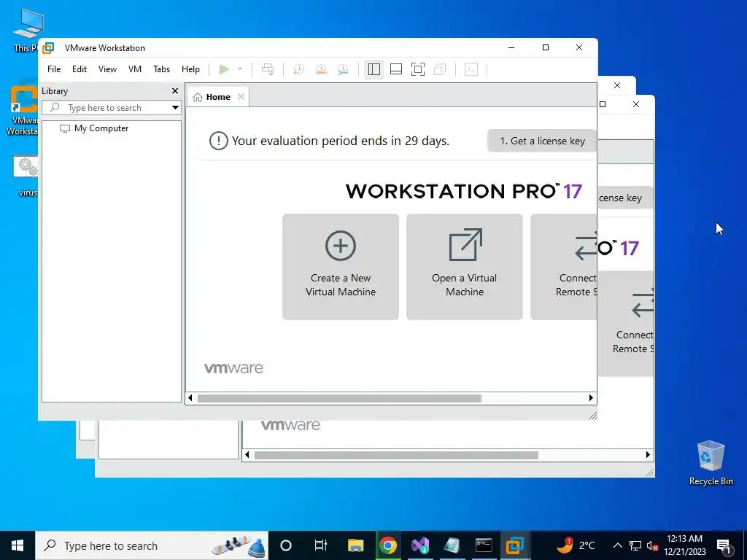This screenshot has width=747, height=560.
Task: Click the scrollbar left arrow in front window
Action: pos(190,398)
